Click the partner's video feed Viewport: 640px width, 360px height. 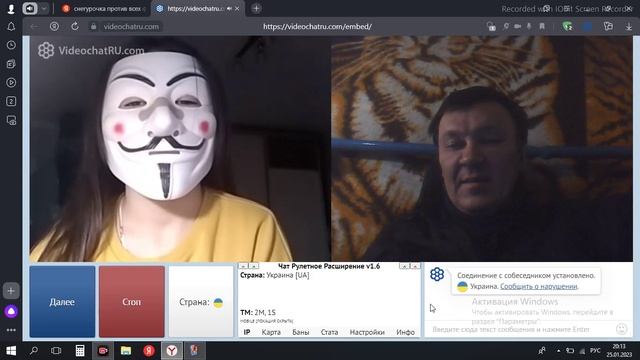(482, 149)
